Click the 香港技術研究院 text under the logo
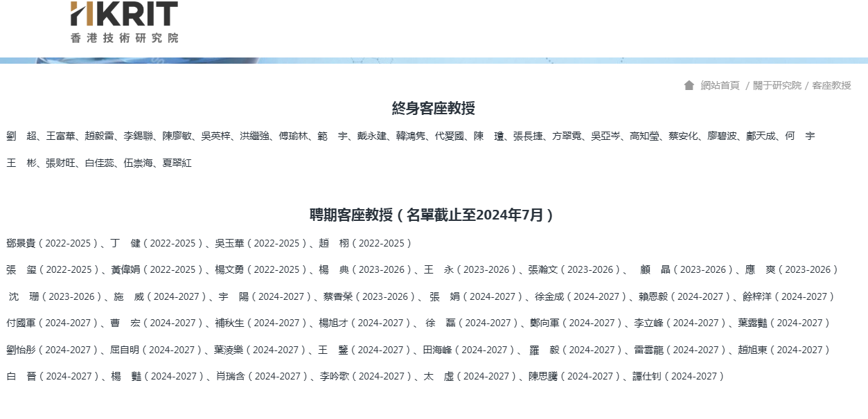 click(x=124, y=38)
